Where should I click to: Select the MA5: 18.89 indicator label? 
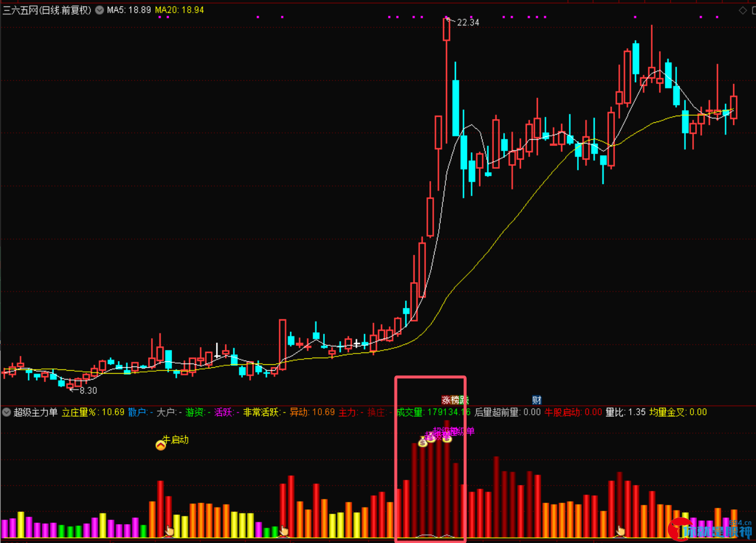tap(129, 10)
